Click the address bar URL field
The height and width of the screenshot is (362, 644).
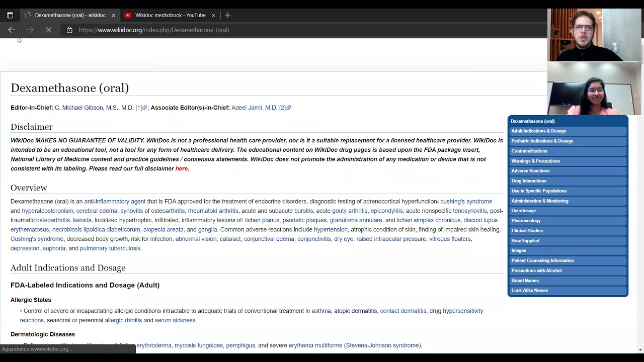[x=153, y=30]
